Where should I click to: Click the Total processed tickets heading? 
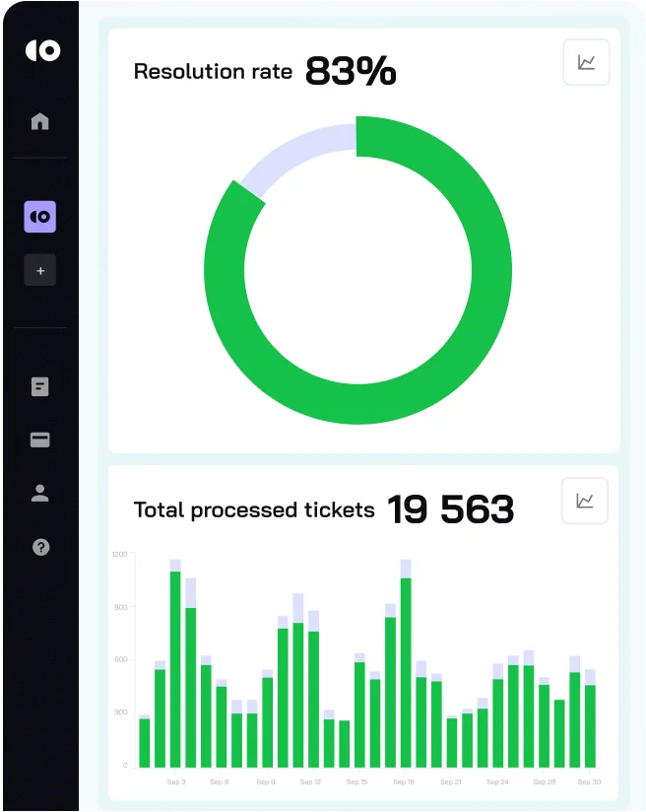(254, 510)
